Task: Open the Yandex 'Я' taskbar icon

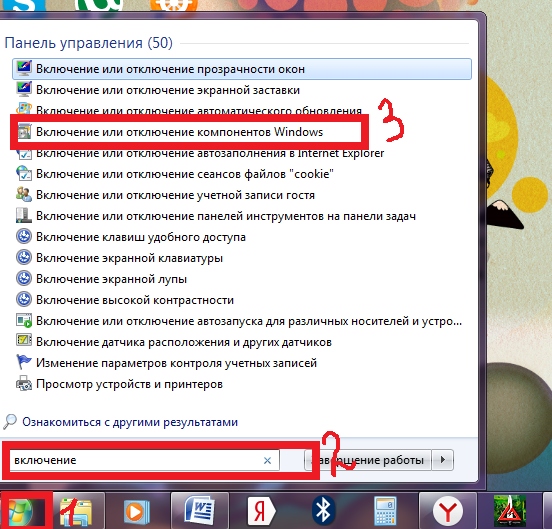Action: pyautogui.click(x=261, y=511)
